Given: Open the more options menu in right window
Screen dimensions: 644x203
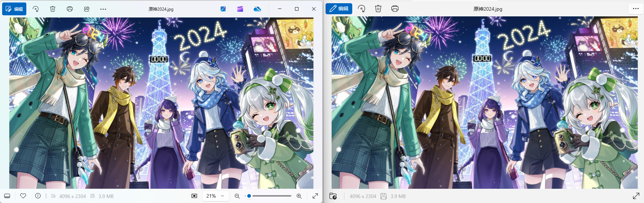Looking at the screenshot, I should click(x=636, y=9).
